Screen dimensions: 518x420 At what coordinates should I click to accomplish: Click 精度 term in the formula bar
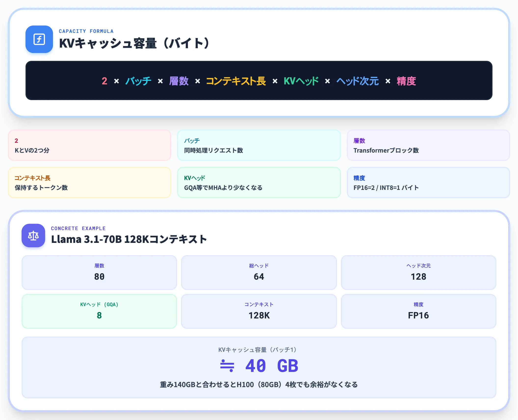coord(406,81)
